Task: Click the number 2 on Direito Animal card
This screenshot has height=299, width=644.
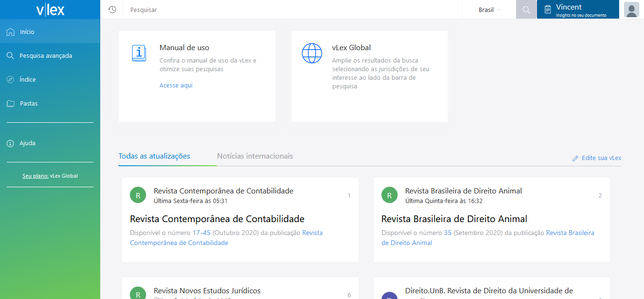Action: [x=600, y=196]
